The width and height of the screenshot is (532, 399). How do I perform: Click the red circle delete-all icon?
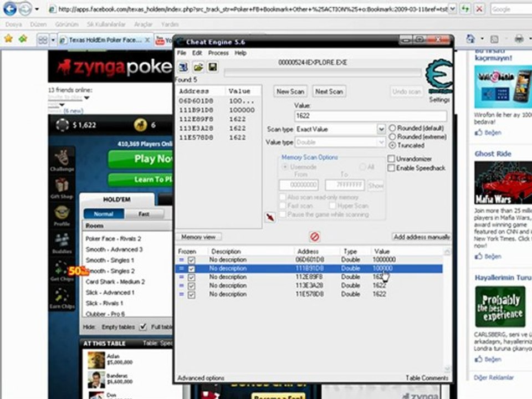(x=315, y=237)
